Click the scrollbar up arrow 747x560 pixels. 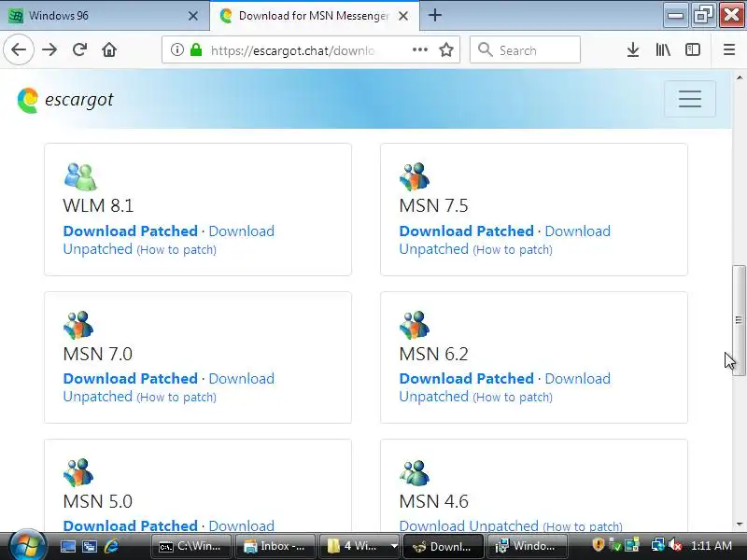click(739, 77)
